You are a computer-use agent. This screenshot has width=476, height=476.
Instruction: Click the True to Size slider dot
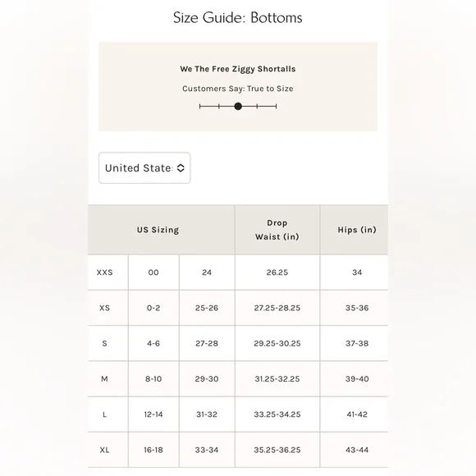coord(238,106)
